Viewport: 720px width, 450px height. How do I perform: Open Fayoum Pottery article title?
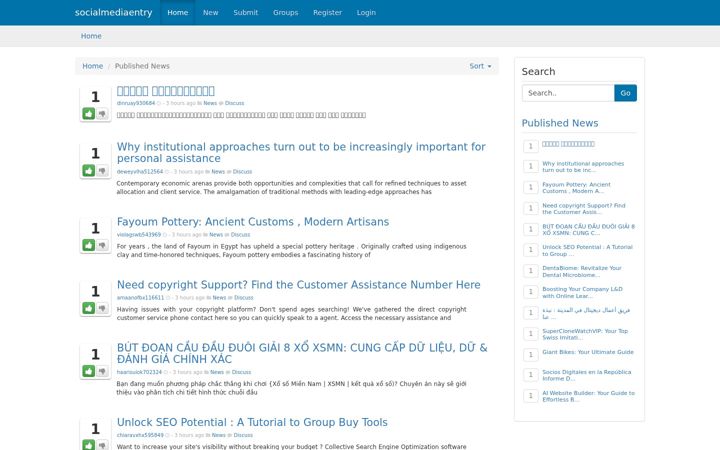tap(253, 222)
